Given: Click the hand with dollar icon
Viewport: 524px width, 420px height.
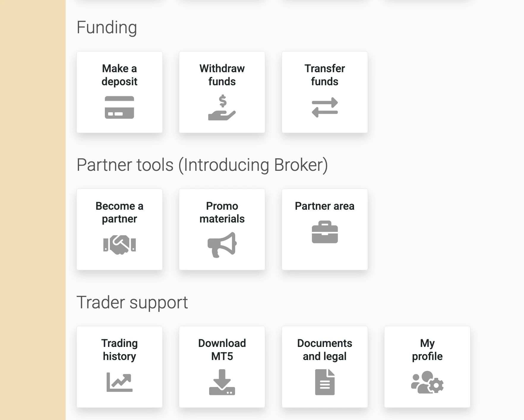Looking at the screenshot, I should point(222,108).
